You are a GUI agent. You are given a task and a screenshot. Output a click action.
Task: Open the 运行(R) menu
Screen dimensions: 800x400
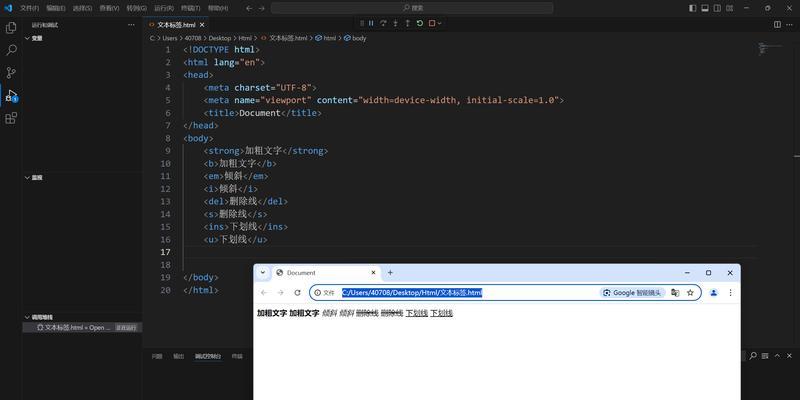click(x=164, y=8)
